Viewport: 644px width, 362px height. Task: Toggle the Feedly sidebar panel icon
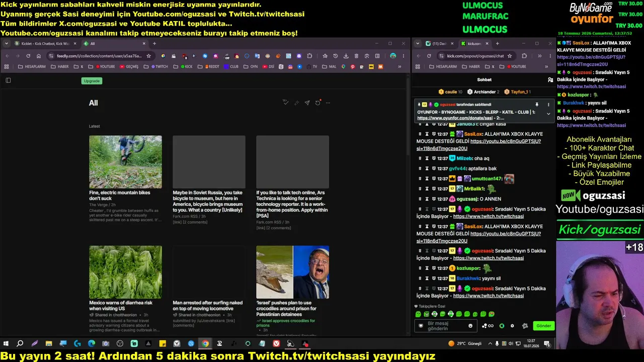coord(8,80)
